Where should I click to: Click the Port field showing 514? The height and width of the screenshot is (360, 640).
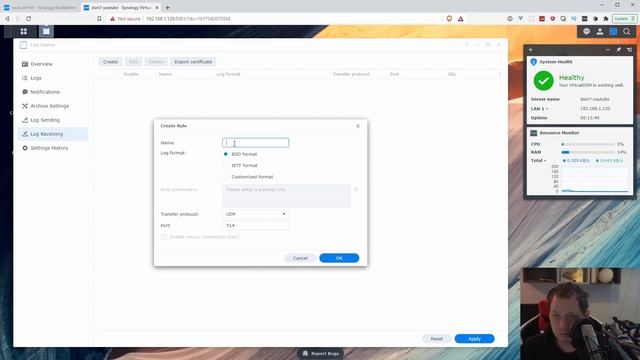click(x=256, y=226)
